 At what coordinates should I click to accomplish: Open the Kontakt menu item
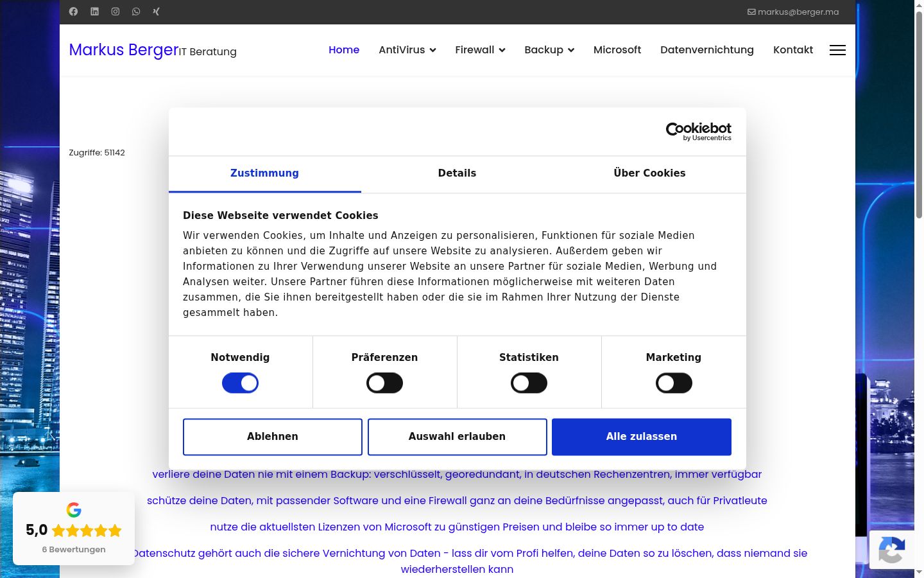(x=793, y=50)
